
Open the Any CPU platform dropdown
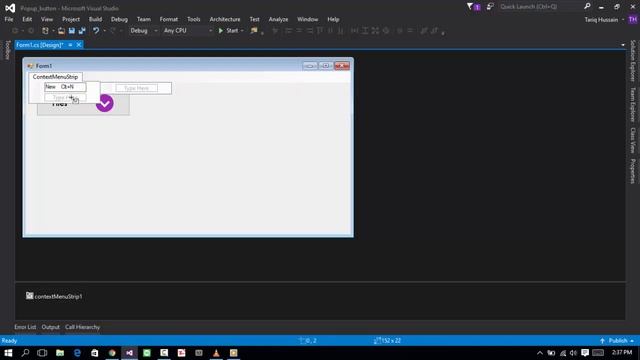(x=188, y=31)
